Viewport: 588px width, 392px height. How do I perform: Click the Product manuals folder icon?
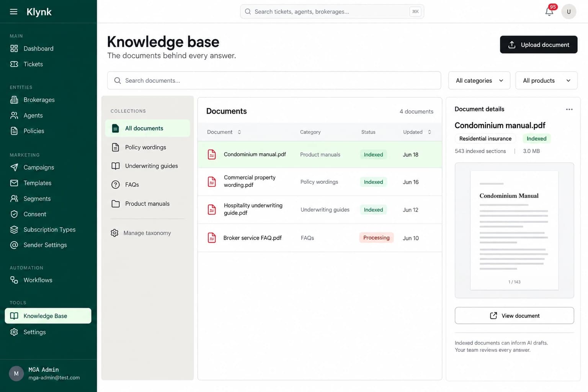pos(115,204)
